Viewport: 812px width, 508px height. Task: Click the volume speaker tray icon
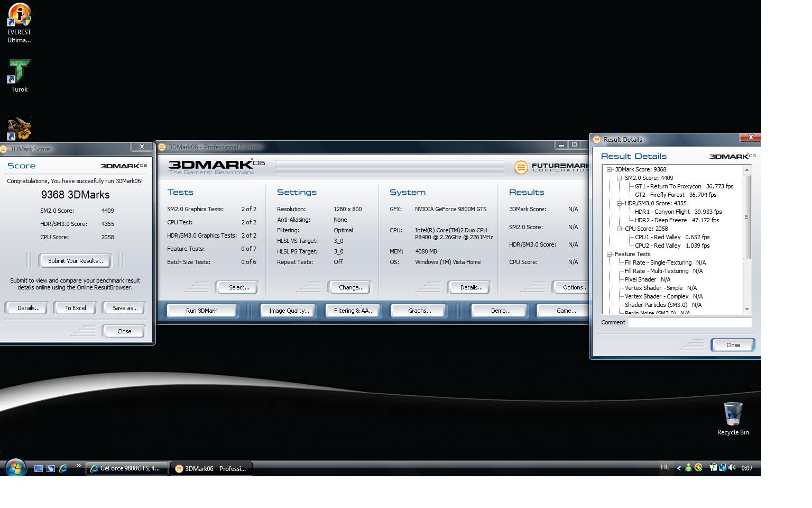732,467
